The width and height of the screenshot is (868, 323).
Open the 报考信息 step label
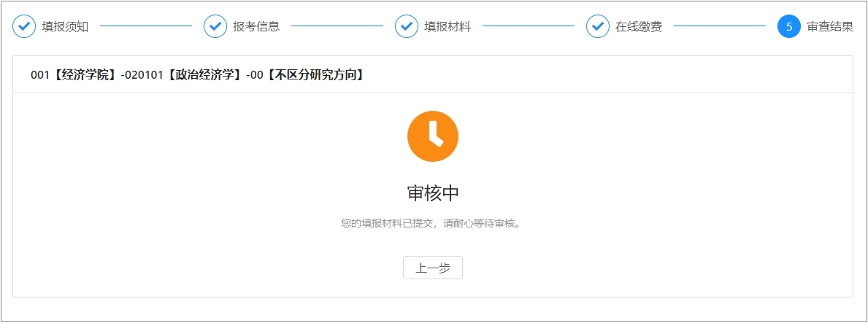[x=256, y=27]
